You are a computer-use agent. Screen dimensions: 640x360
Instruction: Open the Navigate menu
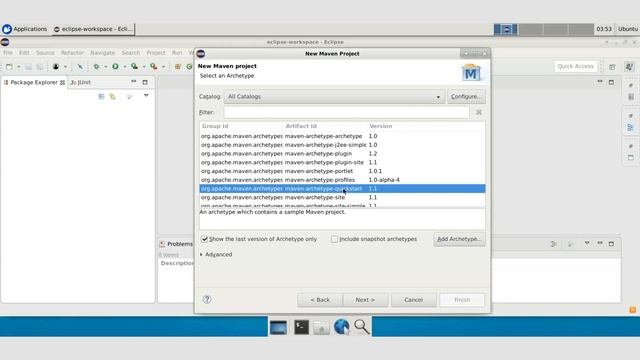(x=102, y=53)
